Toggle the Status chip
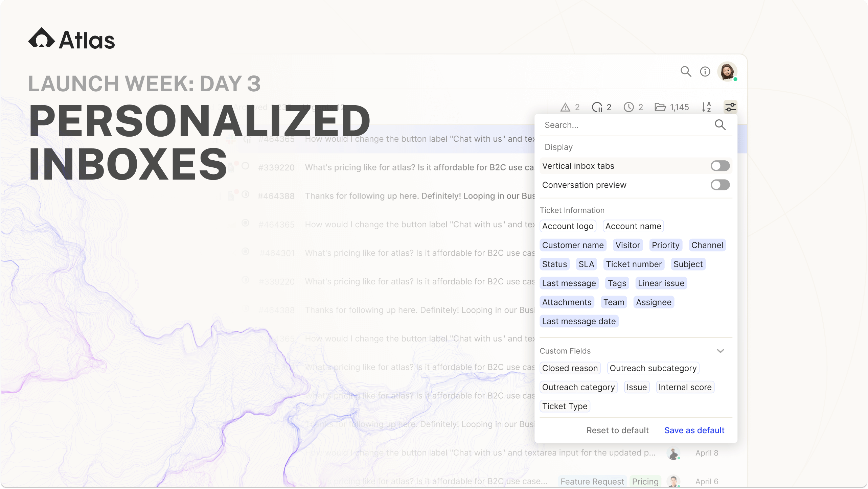868x489 pixels. point(554,264)
